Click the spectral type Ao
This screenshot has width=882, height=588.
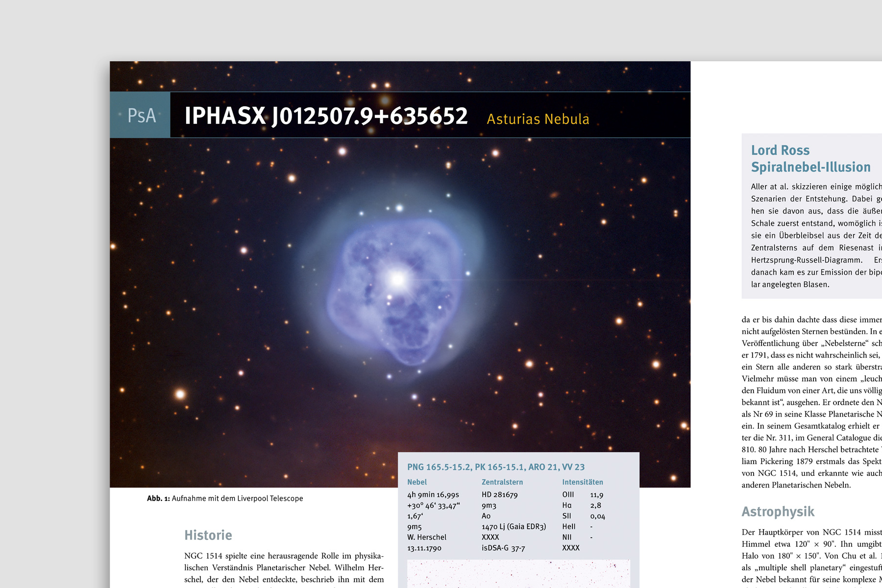[486, 516]
